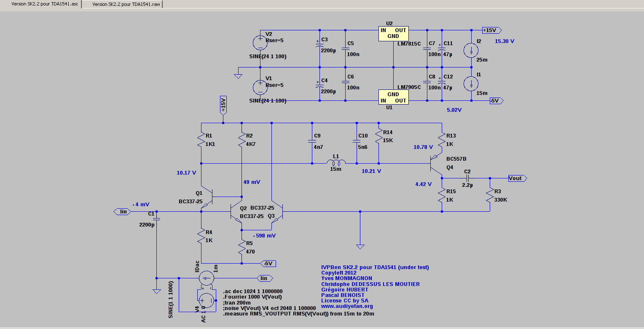Click the -5V output net label near U1

coord(496,101)
